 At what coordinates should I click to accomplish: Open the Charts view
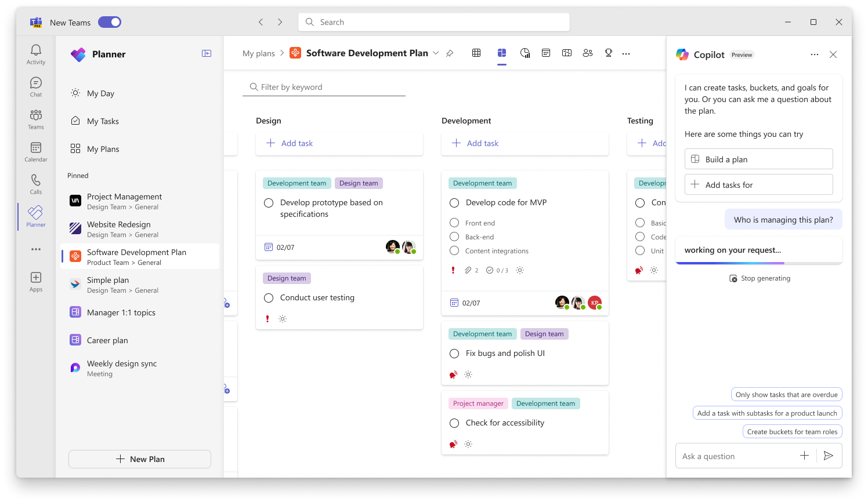coord(525,53)
